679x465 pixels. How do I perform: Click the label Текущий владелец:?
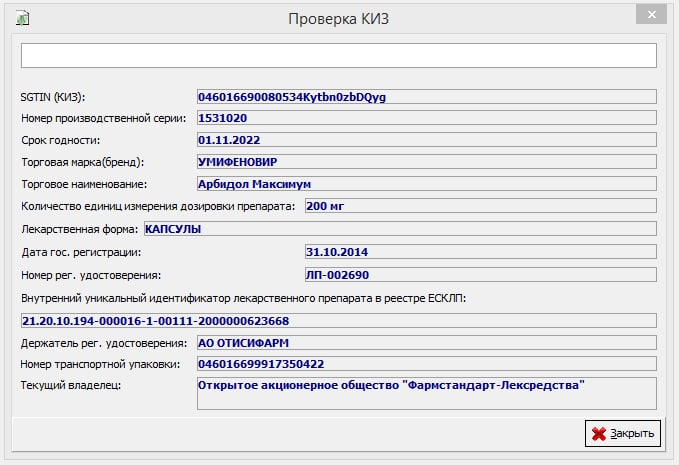coord(71,385)
